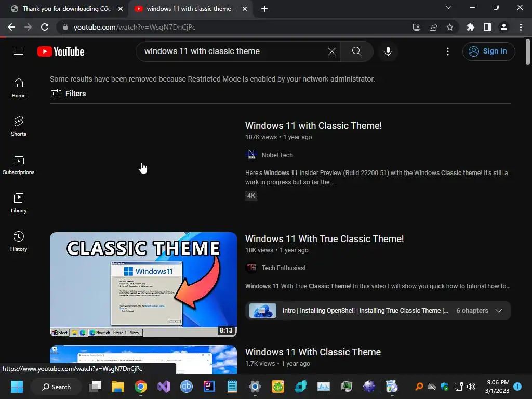532x399 pixels.
Task: Select the 'windows 11 with classic theme' tab
Action: coord(190,9)
